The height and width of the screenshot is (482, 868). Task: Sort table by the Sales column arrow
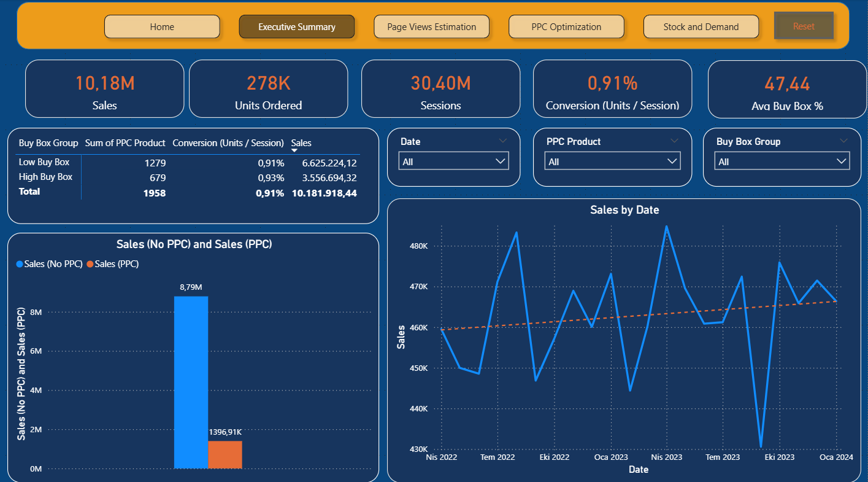point(294,150)
